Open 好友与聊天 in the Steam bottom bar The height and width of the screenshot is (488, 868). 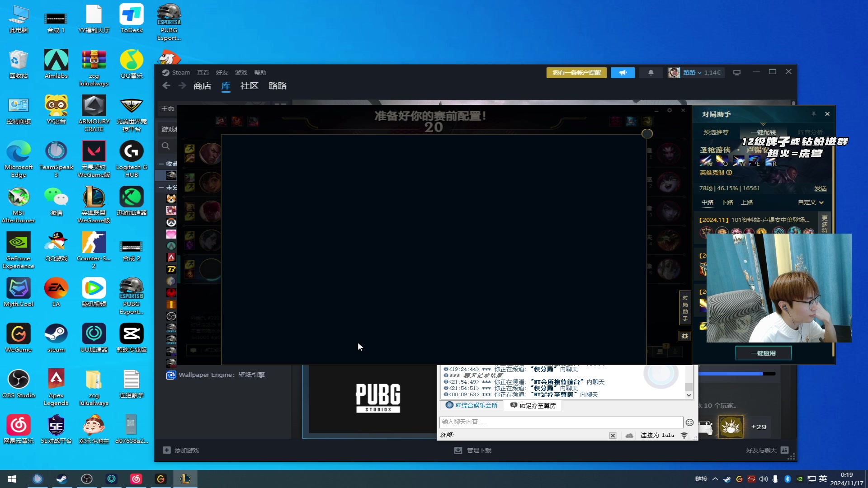click(767, 450)
